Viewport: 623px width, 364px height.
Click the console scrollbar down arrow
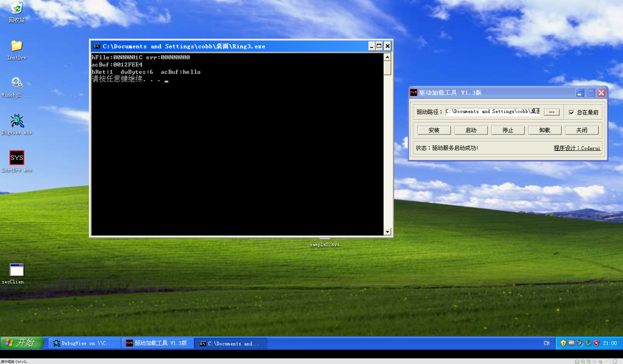[x=388, y=232]
